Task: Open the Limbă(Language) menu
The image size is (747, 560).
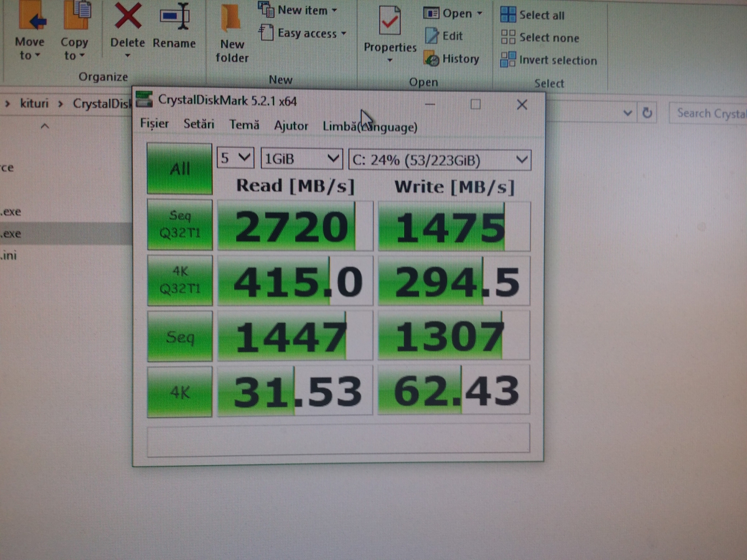Action: click(x=370, y=127)
